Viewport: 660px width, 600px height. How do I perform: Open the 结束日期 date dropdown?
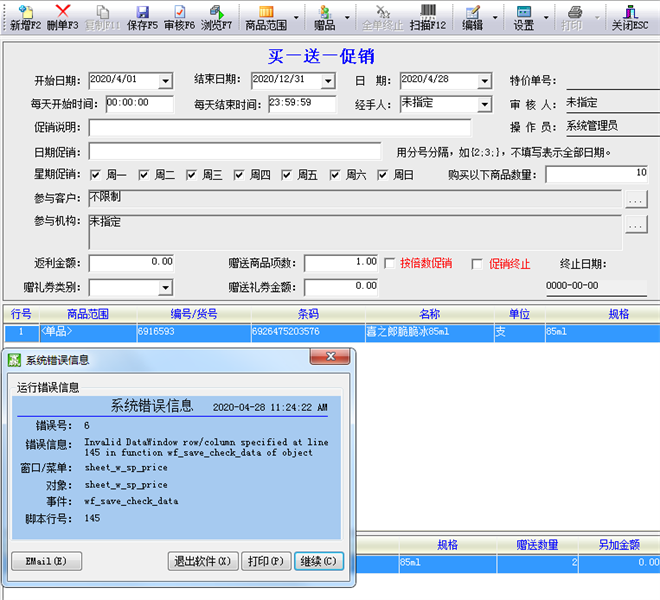point(328,81)
